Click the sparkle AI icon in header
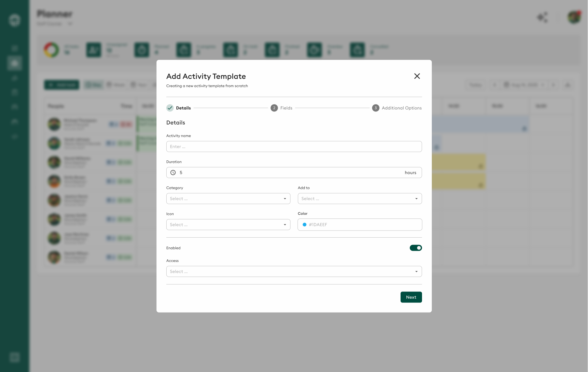The height and width of the screenshot is (372, 588). [x=542, y=17]
